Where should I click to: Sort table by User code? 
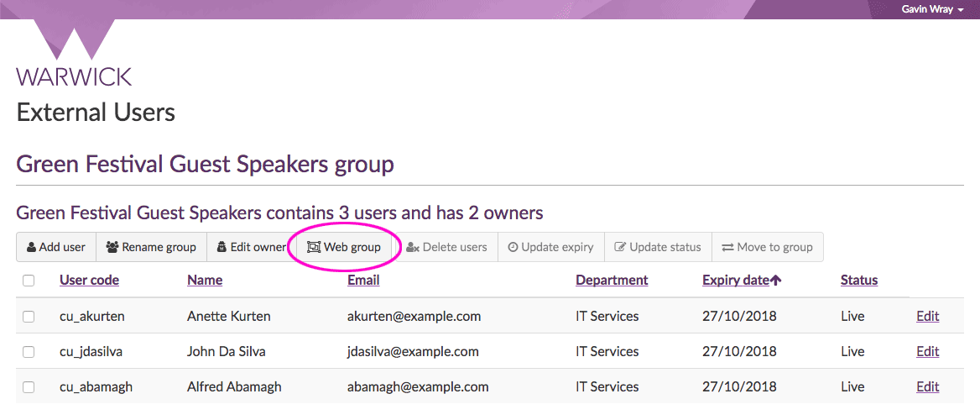(x=89, y=281)
